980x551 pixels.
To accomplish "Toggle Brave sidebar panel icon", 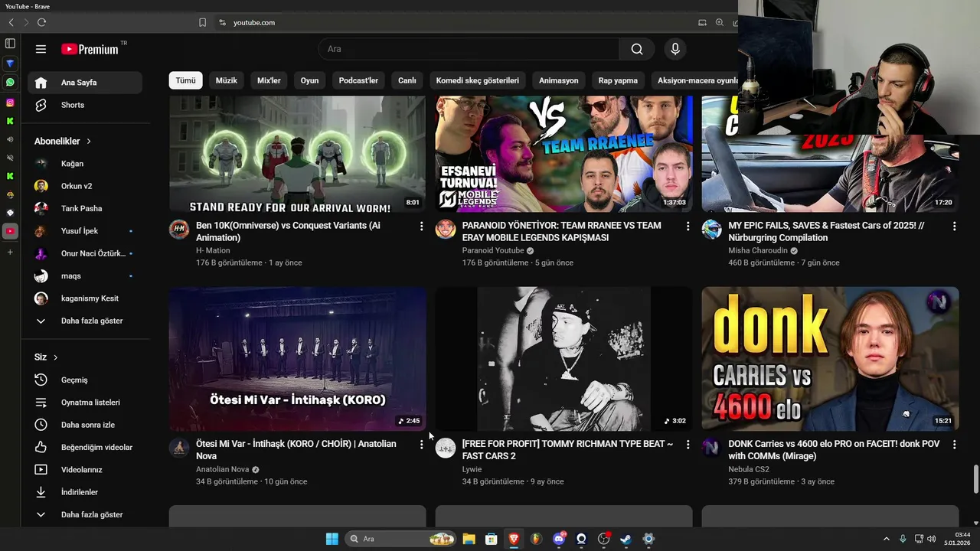I will coord(10,44).
